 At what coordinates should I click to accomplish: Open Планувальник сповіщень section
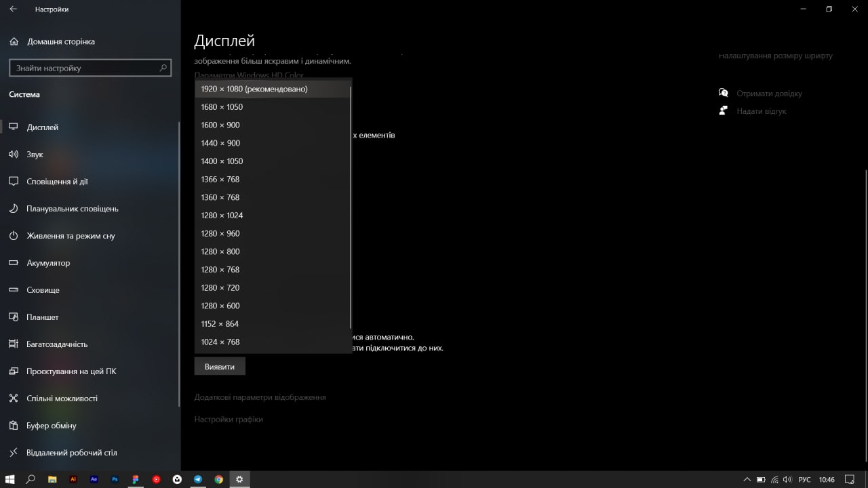pos(90,209)
